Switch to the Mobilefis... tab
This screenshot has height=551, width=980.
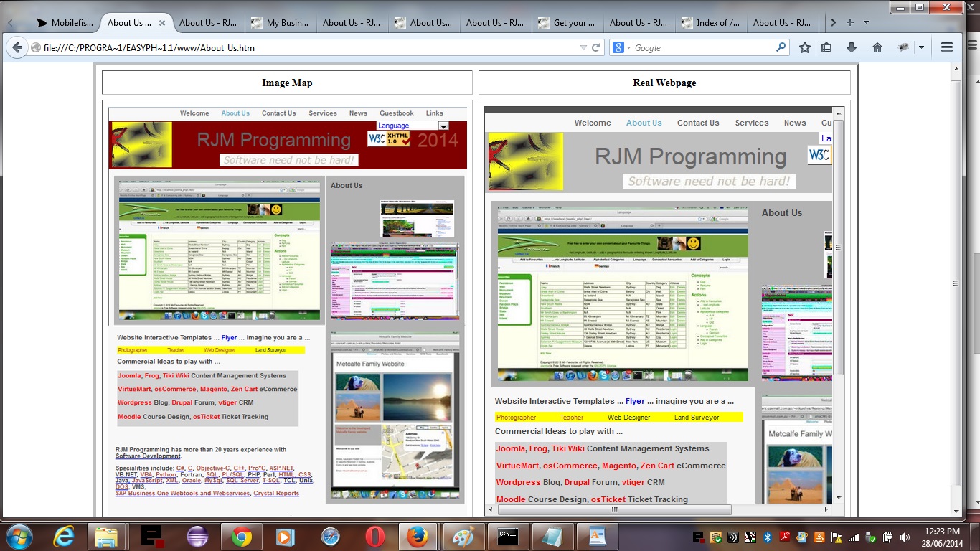pos(65,23)
